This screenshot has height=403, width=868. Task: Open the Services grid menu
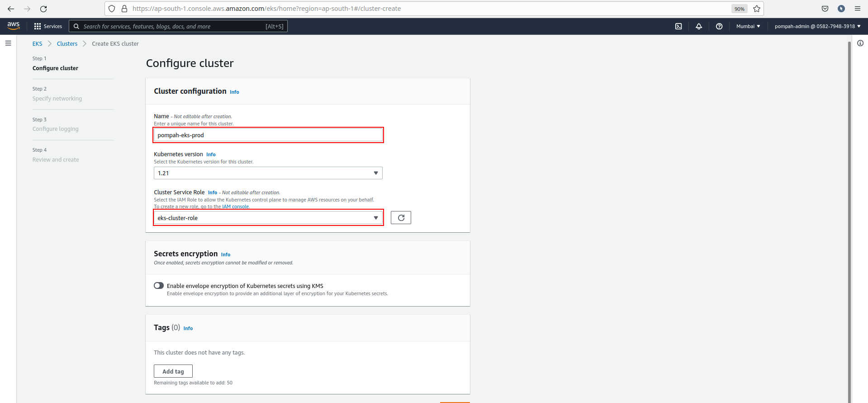click(48, 26)
